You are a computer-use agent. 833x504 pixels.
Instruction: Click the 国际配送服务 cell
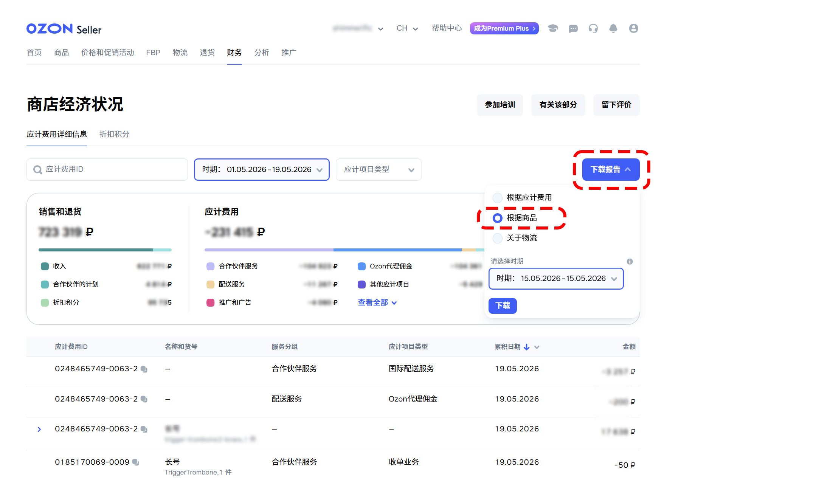point(411,369)
